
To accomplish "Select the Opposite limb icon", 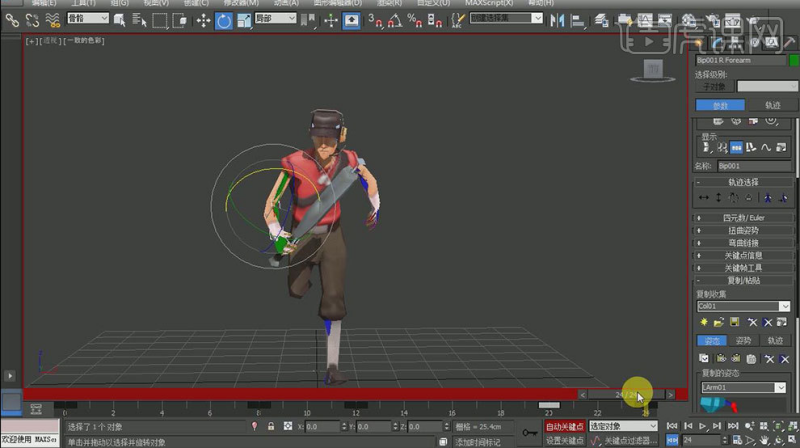I will 783,197.
